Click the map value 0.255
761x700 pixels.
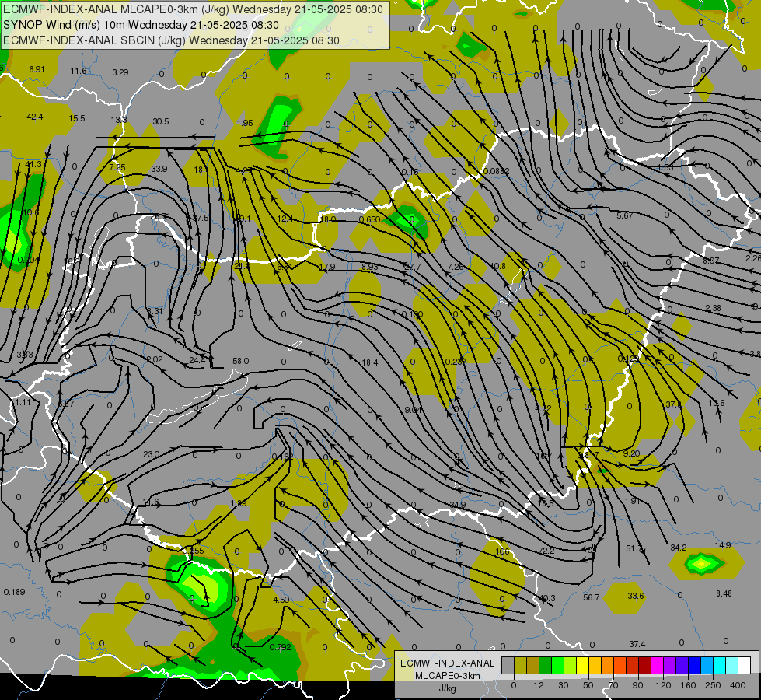[x=193, y=551]
